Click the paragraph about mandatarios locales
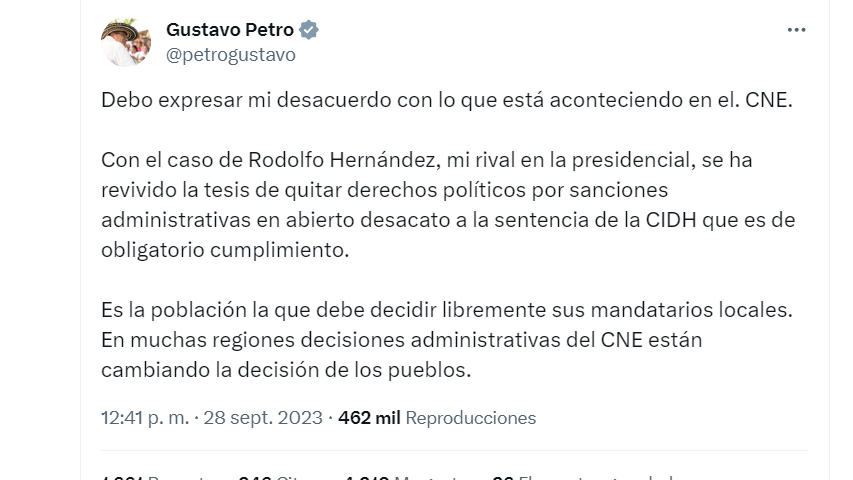The image size is (853, 480). [x=447, y=340]
